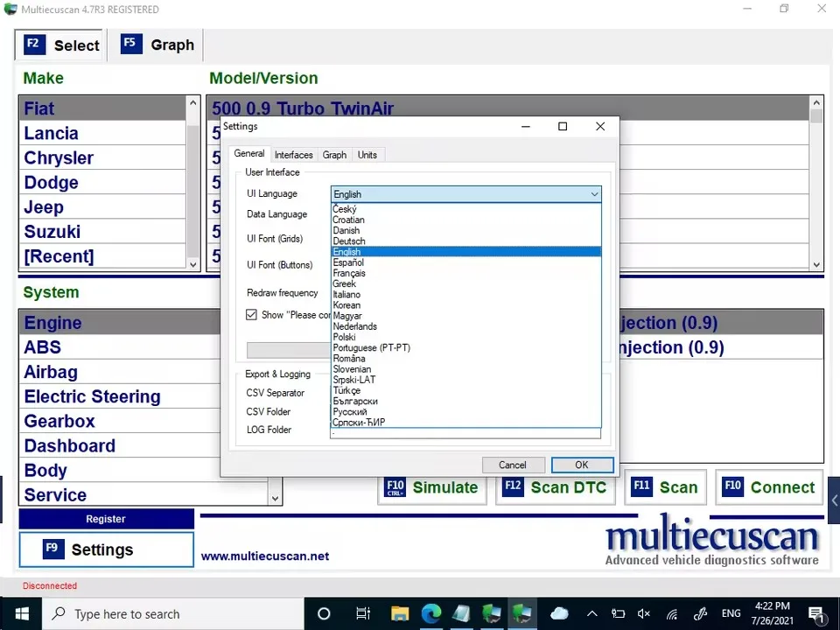This screenshot has height=630, width=840.
Task: Open the notification center icon
Action: tap(815, 613)
